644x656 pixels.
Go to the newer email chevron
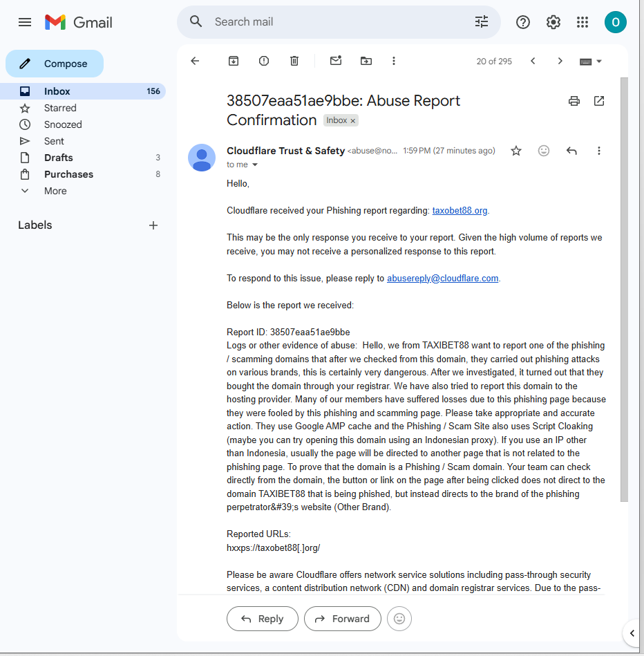[x=533, y=61]
